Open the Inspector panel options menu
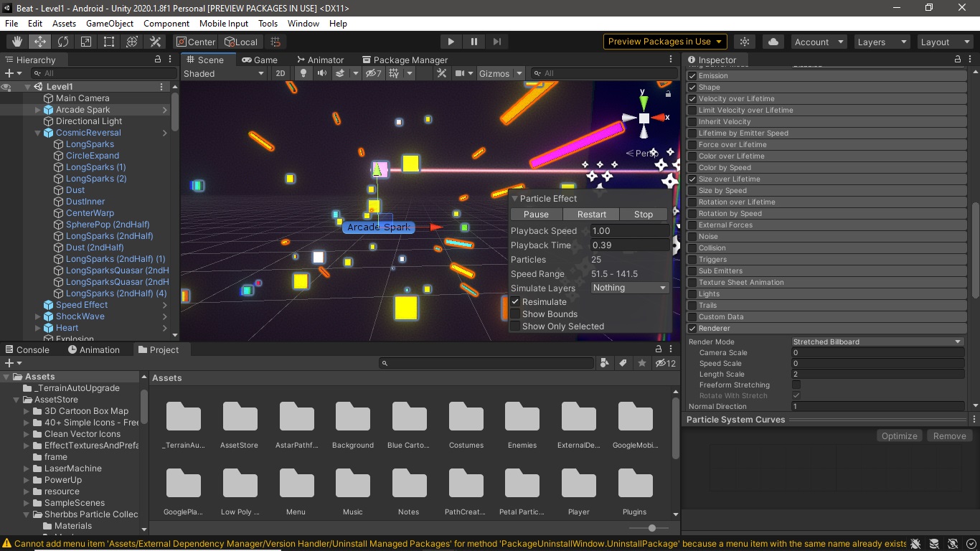The height and width of the screenshot is (551, 980). point(970,60)
